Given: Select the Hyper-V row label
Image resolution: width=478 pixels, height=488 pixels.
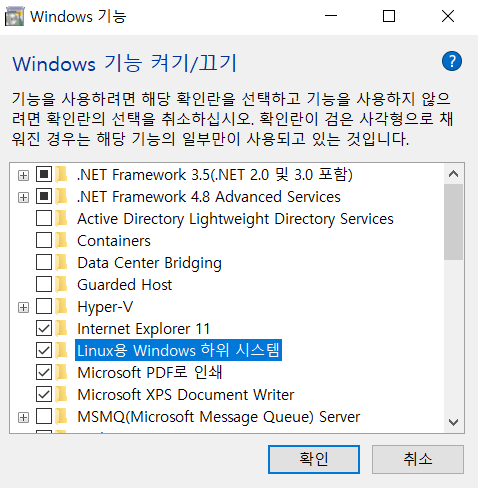Looking at the screenshot, I should click(105, 307).
